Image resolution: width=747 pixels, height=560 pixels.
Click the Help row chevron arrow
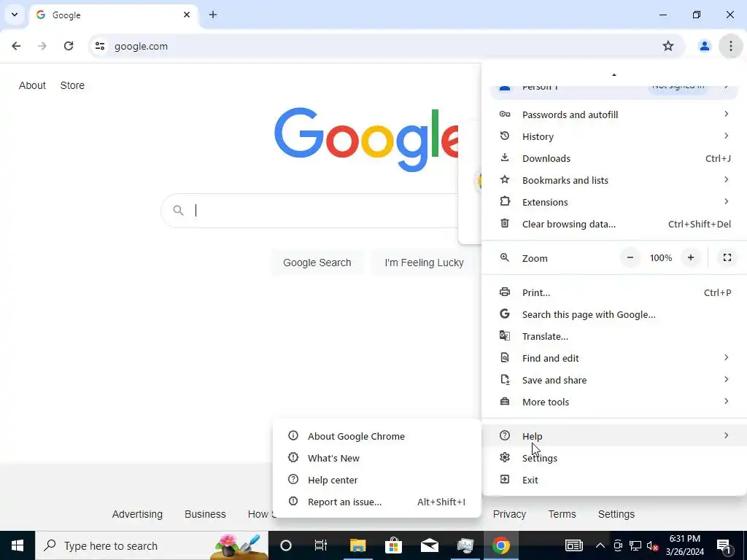click(726, 436)
